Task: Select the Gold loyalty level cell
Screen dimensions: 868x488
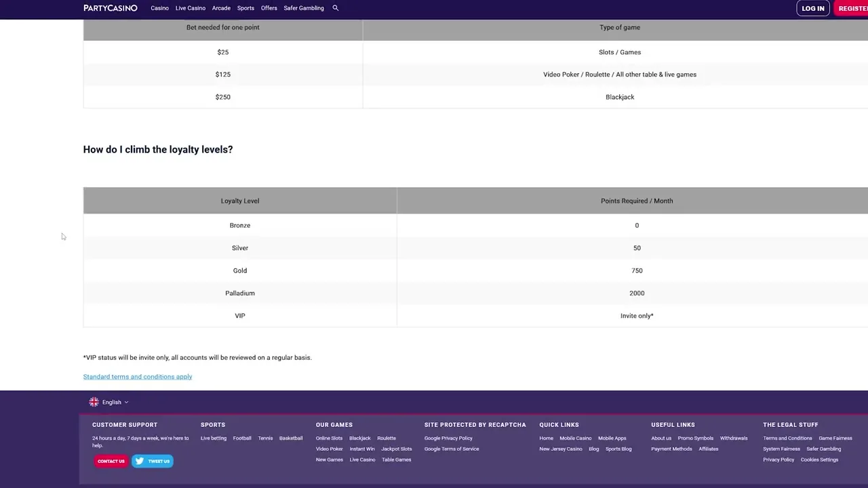Action: point(240,270)
